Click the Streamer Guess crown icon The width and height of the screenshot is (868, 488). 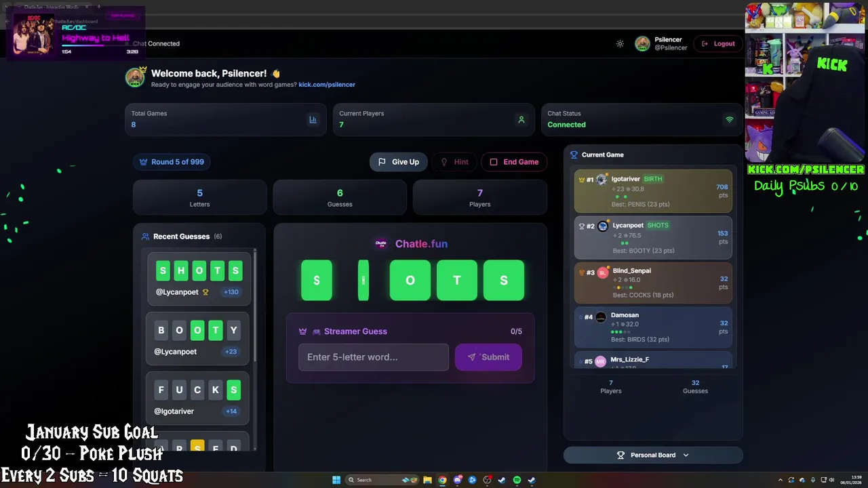[x=302, y=331]
